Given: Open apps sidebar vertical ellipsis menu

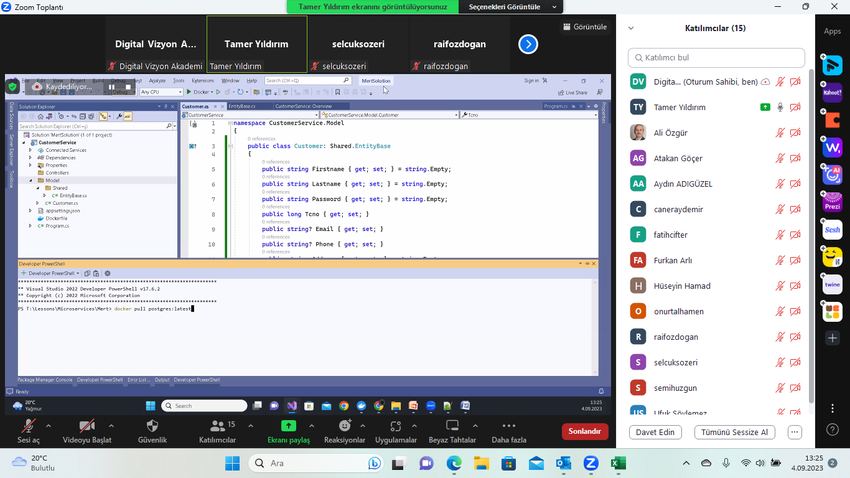Looking at the screenshot, I should pos(833,408).
